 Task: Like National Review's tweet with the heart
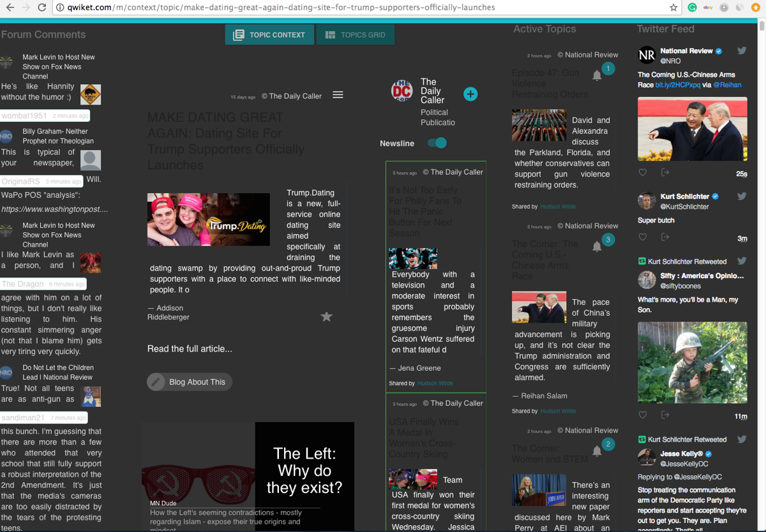pos(643,172)
